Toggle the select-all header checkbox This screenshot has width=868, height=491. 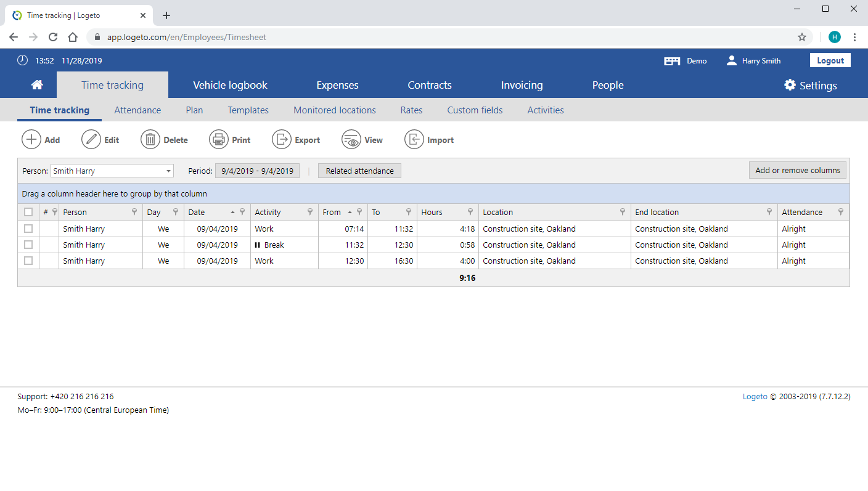click(28, 212)
